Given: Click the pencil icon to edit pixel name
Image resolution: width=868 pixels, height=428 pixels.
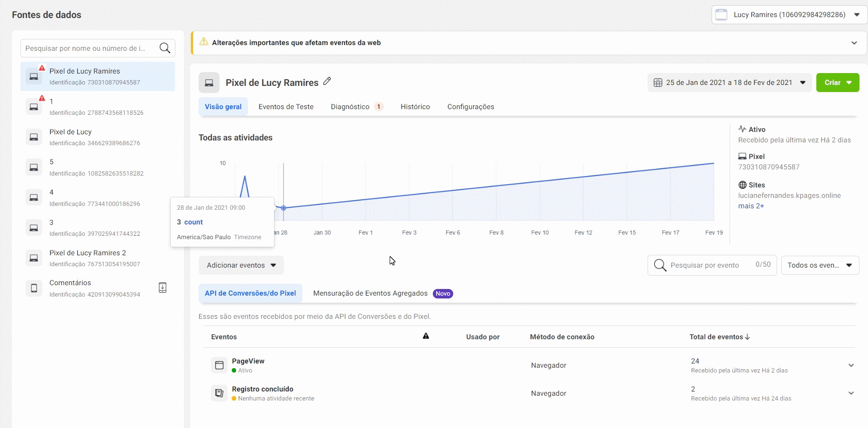Looking at the screenshot, I should [327, 82].
